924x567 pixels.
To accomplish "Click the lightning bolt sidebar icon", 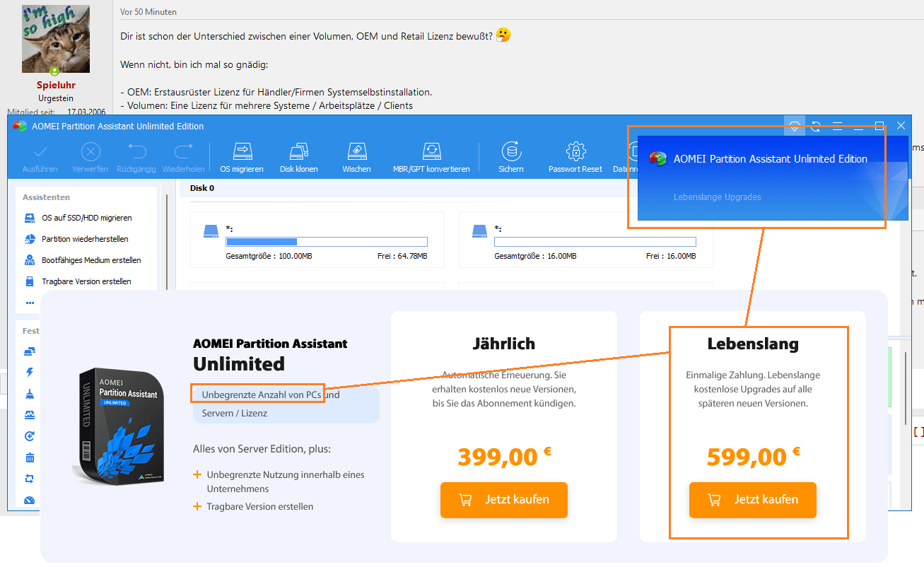I will pyautogui.click(x=30, y=372).
